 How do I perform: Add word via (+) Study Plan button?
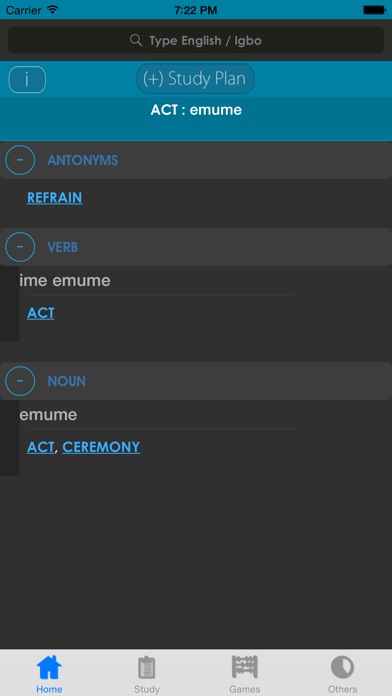[x=195, y=79]
